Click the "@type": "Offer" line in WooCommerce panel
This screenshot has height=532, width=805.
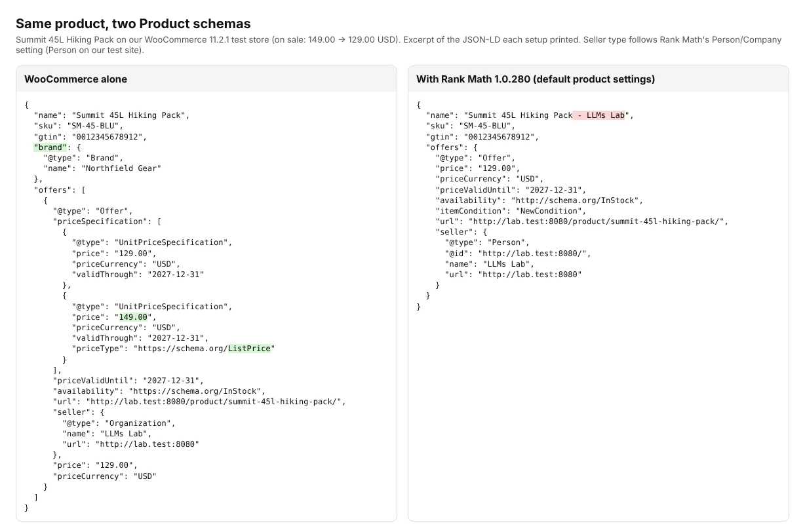(x=93, y=211)
